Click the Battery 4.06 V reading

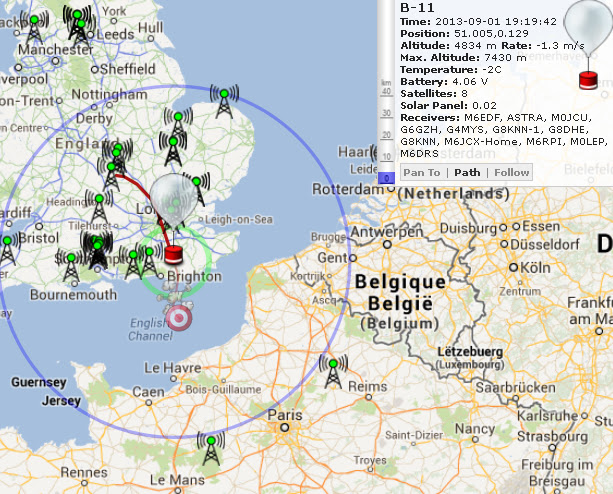pos(444,82)
